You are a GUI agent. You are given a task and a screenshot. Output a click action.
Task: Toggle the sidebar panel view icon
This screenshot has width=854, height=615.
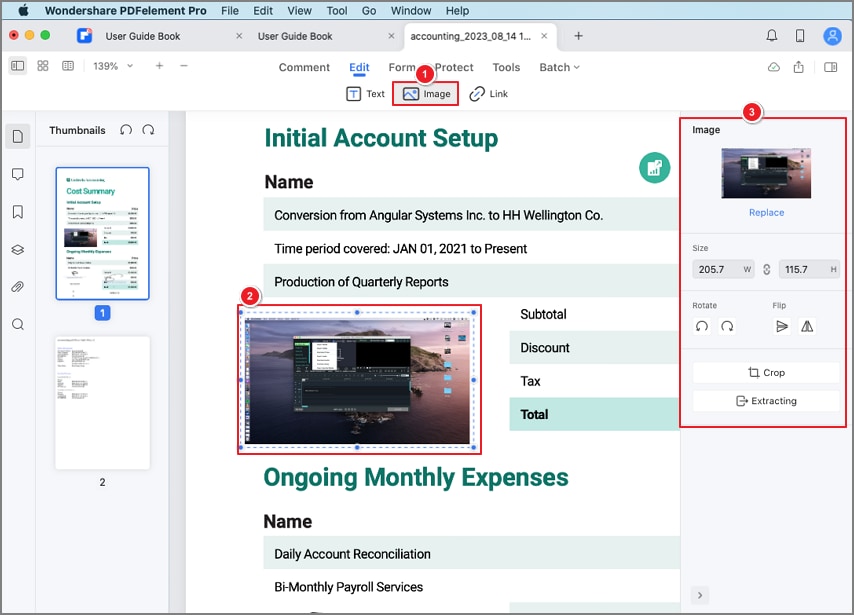pyautogui.click(x=17, y=66)
